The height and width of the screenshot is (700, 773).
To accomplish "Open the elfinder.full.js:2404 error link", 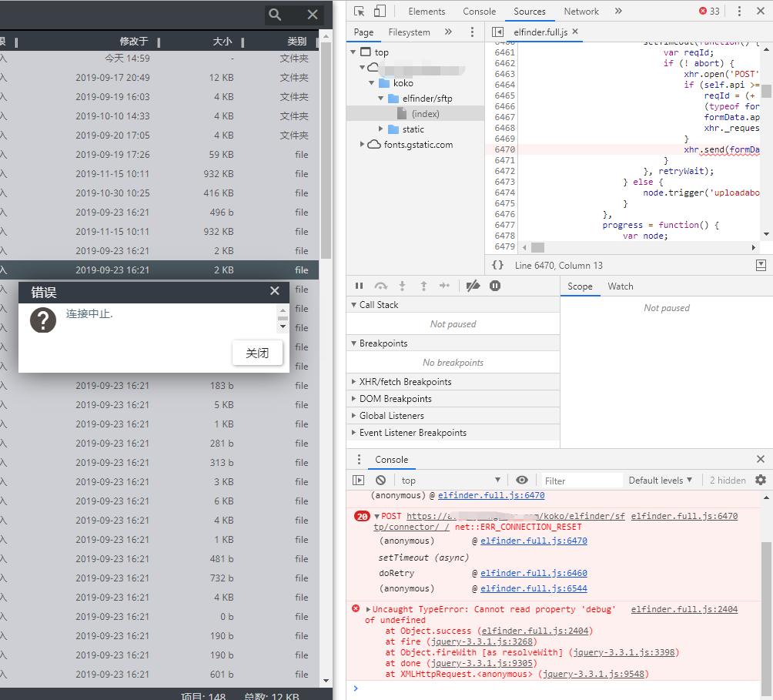I will [684, 609].
